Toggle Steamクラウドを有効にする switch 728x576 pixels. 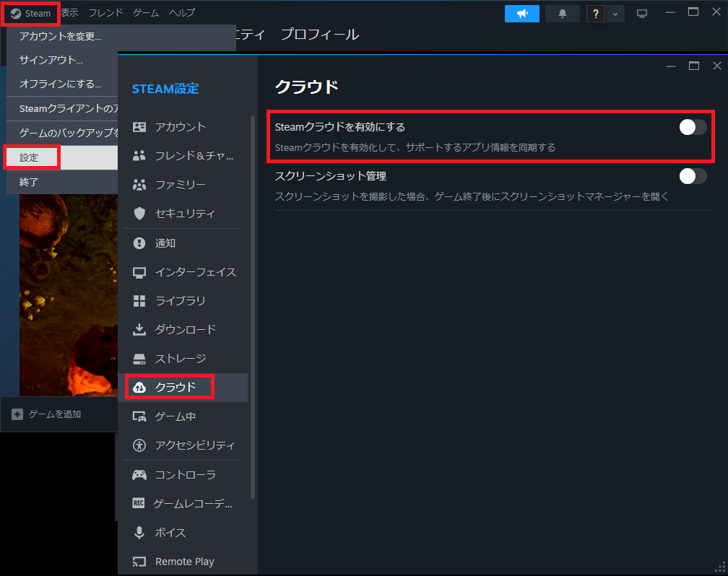click(693, 127)
